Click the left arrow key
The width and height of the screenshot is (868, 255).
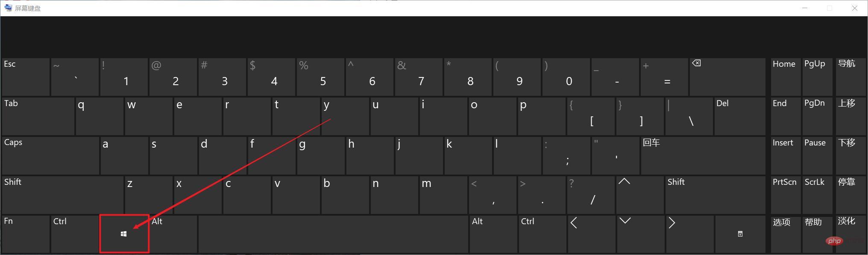point(591,234)
